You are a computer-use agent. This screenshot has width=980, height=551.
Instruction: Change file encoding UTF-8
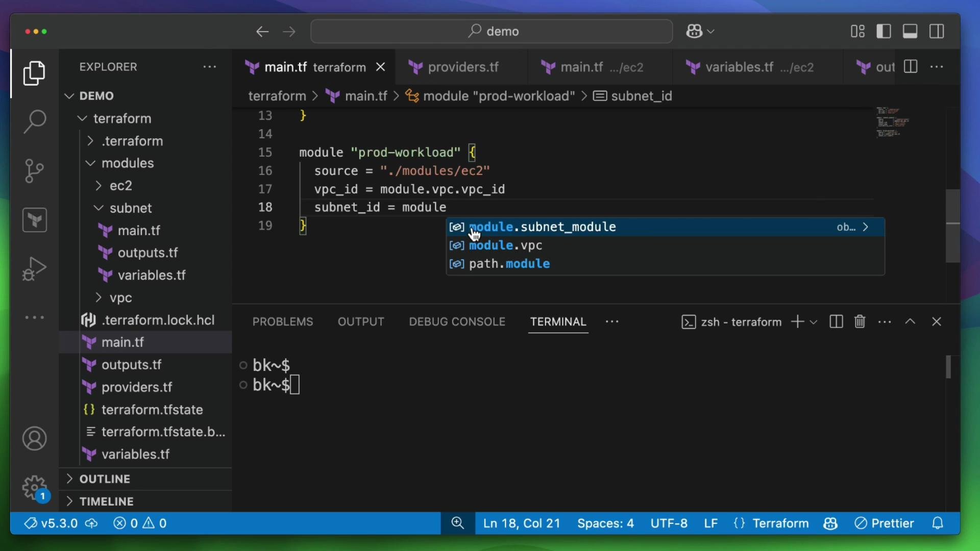pyautogui.click(x=669, y=523)
